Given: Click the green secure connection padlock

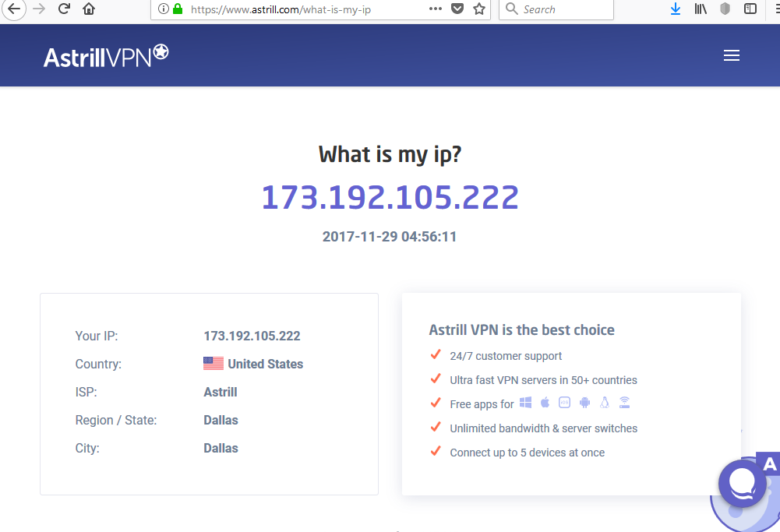Looking at the screenshot, I should [178, 9].
